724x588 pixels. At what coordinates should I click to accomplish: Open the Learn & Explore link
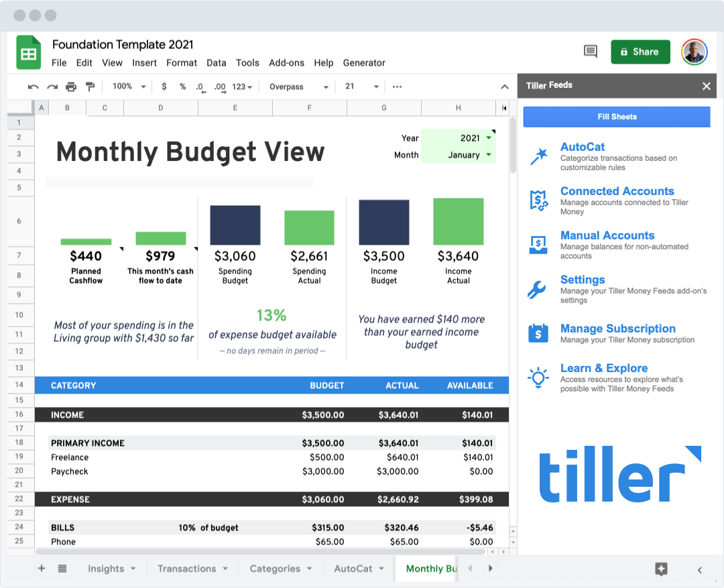click(x=604, y=368)
